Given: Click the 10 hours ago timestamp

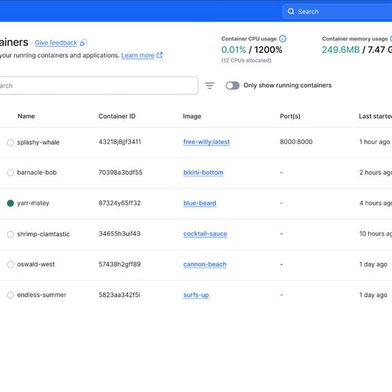Looking at the screenshot, I should click(376, 234).
